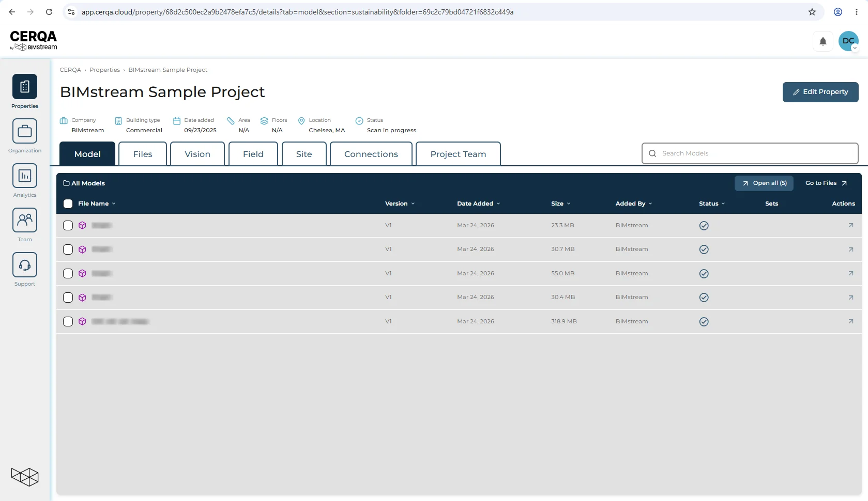868x501 pixels.
Task: Open the 318.9 MB model via arrow icon
Action: [x=851, y=321]
